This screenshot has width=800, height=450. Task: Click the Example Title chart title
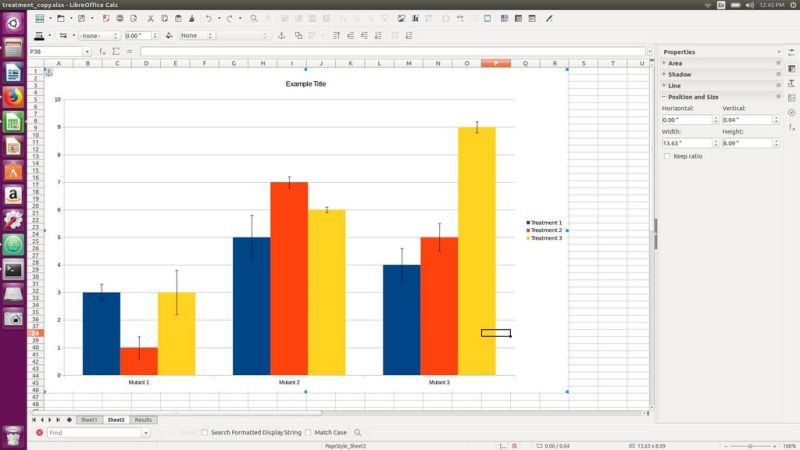pos(306,84)
